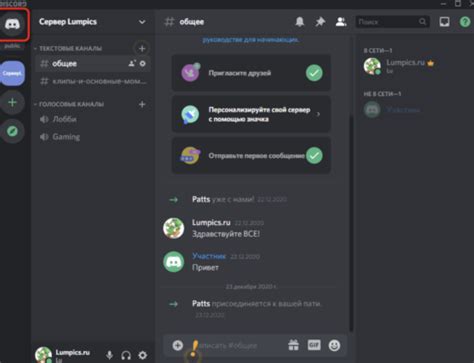Image resolution: width=474 pixels, height=363 pixels.
Task: Expand the Сервер Lumpics dropdown arrow
Action: pyautogui.click(x=142, y=22)
